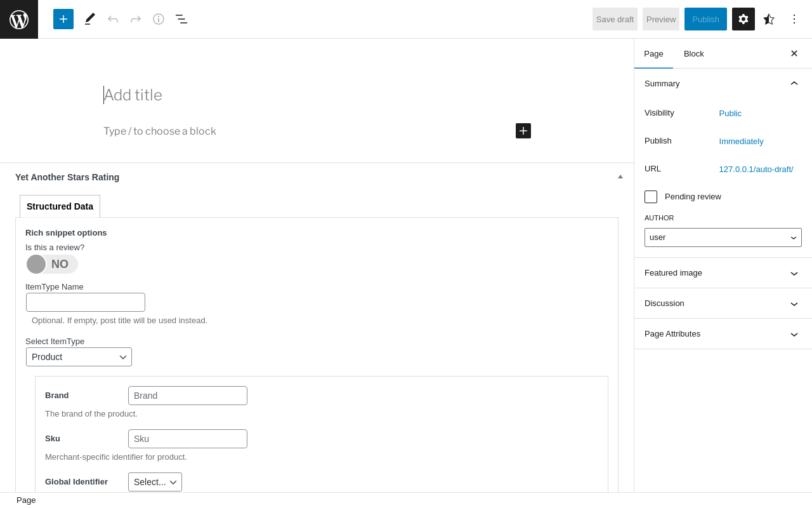Screen dimensions: 812x508
Task: Click the Preview button
Action: [661, 19]
